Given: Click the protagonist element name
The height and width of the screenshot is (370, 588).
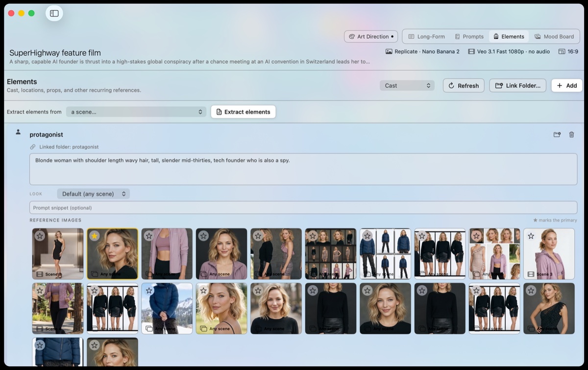Looking at the screenshot, I should pyautogui.click(x=46, y=135).
